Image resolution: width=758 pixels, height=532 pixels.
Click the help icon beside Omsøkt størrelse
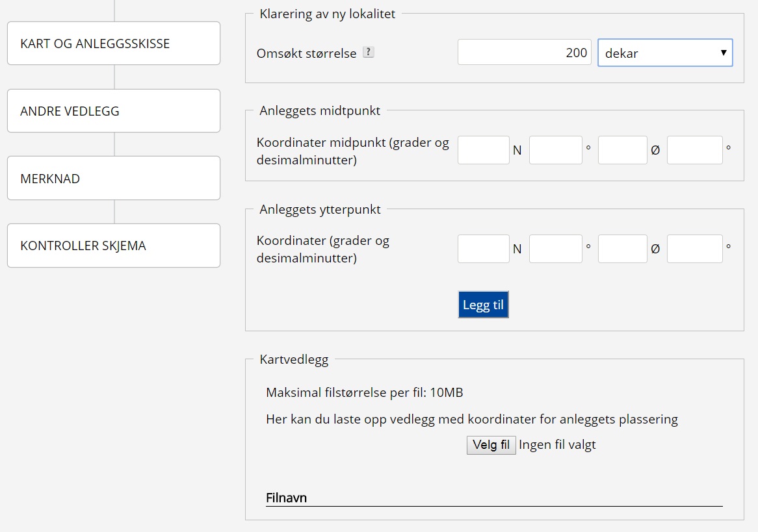coord(369,53)
